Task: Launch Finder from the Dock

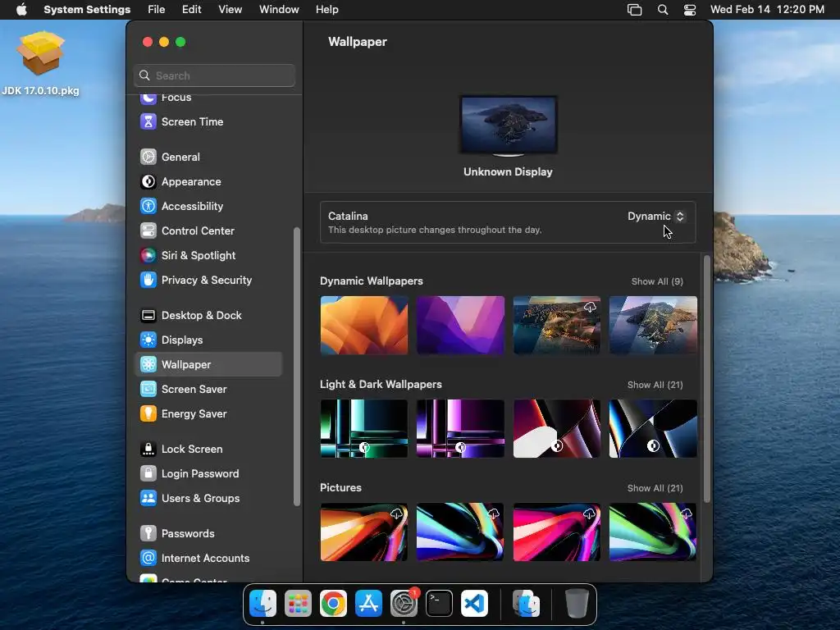Action: pos(262,604)
